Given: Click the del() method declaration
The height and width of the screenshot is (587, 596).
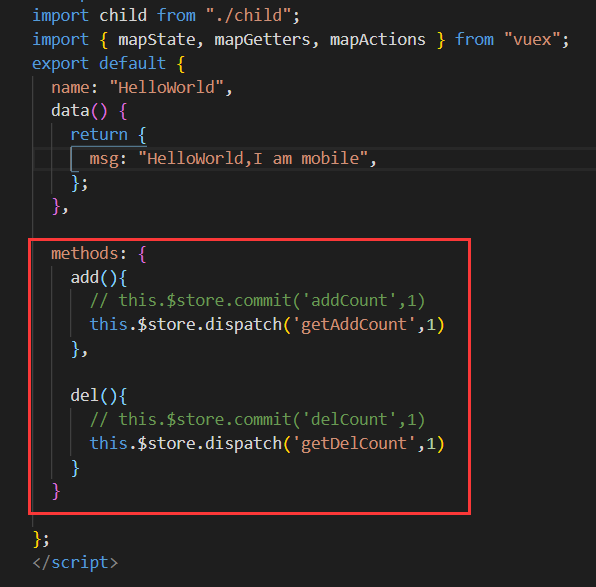Looking at the screenshot, I should coord(98,396).
